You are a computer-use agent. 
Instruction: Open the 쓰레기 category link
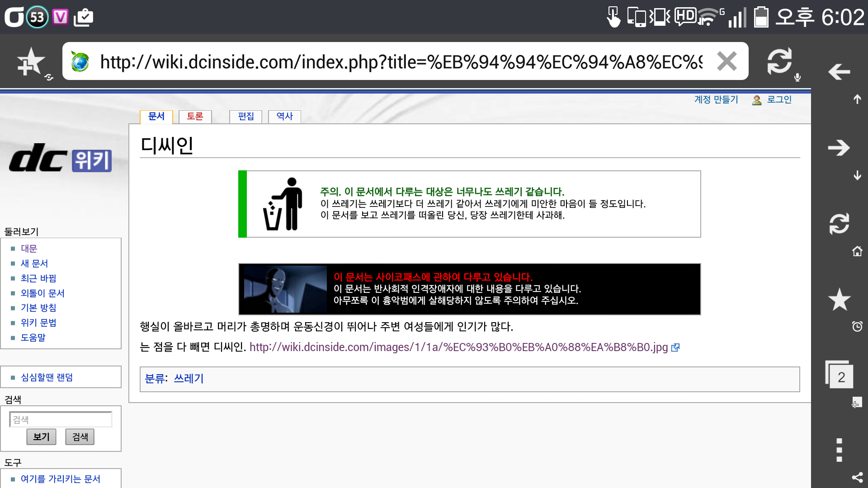click(189, 379)
